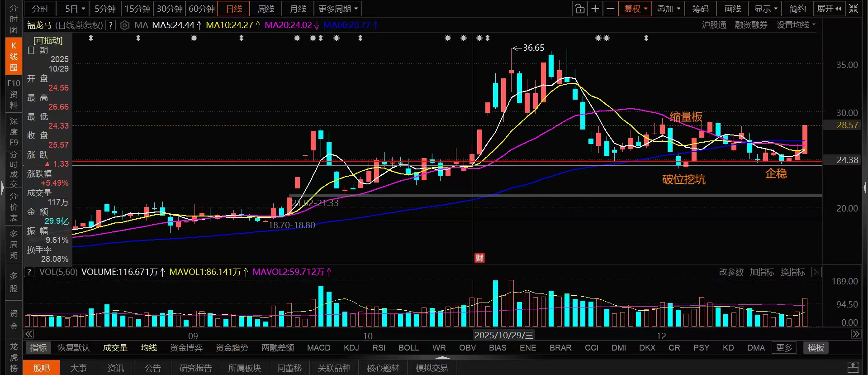Expand right panel with edge arrow handle
This screenshot has height=375, width=868.
point(865,187)
